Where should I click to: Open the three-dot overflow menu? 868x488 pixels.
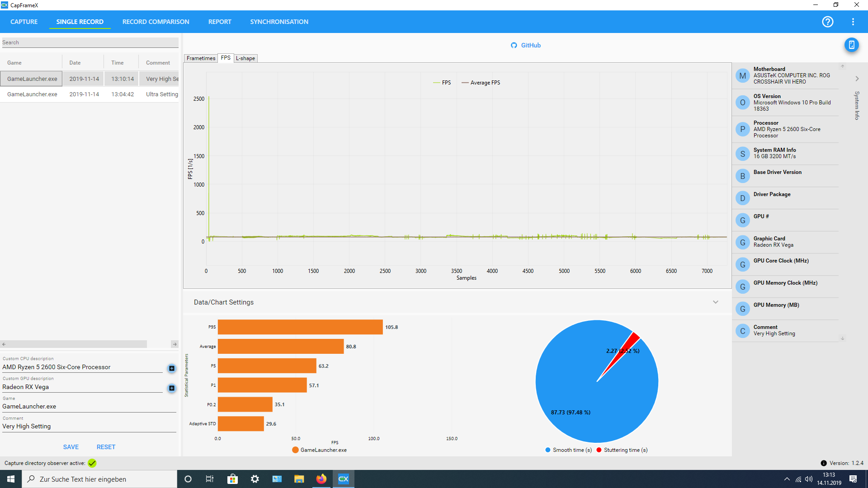tap(853, 22)
